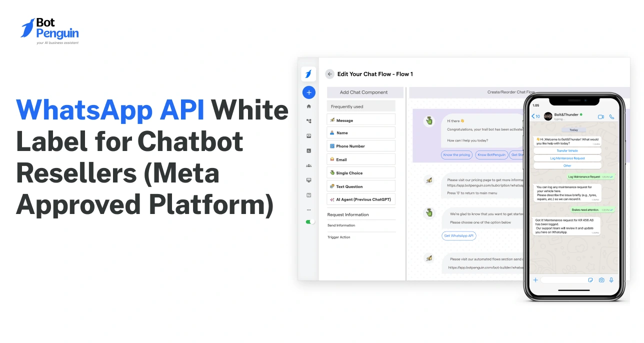
Task: Click the BotPenguin logo in the header
Action: [49, 31]
